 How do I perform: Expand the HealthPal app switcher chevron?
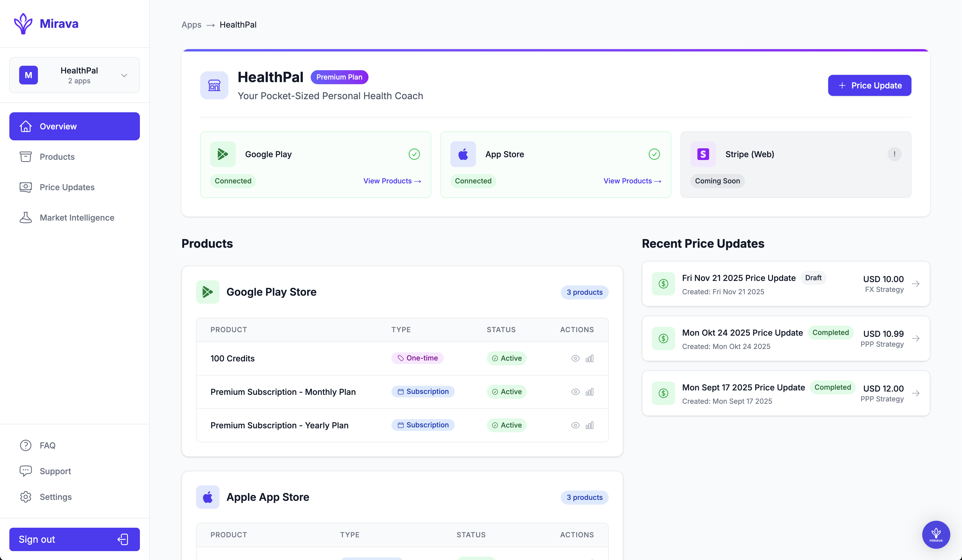coord(124,75)
